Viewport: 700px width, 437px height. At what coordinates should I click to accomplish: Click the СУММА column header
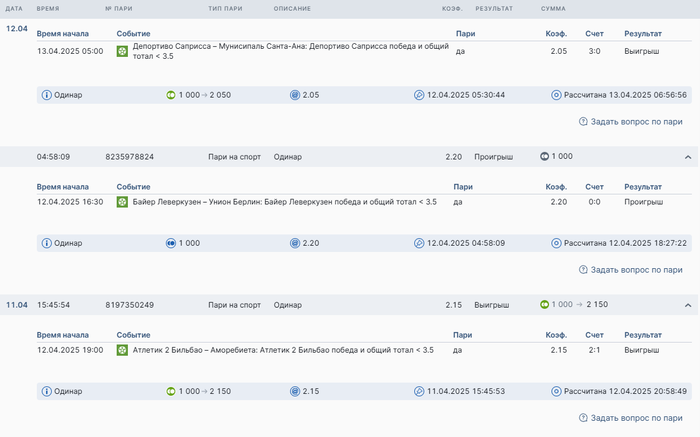[x=553, y=8]
